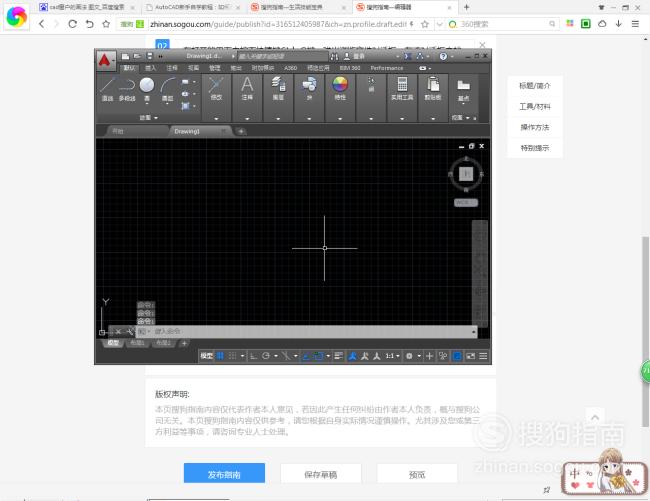The width and height of the screenshot is (650, 501).
Task: Switch to the 视图 (View) ribbon tab
Action: coord(193,68)
